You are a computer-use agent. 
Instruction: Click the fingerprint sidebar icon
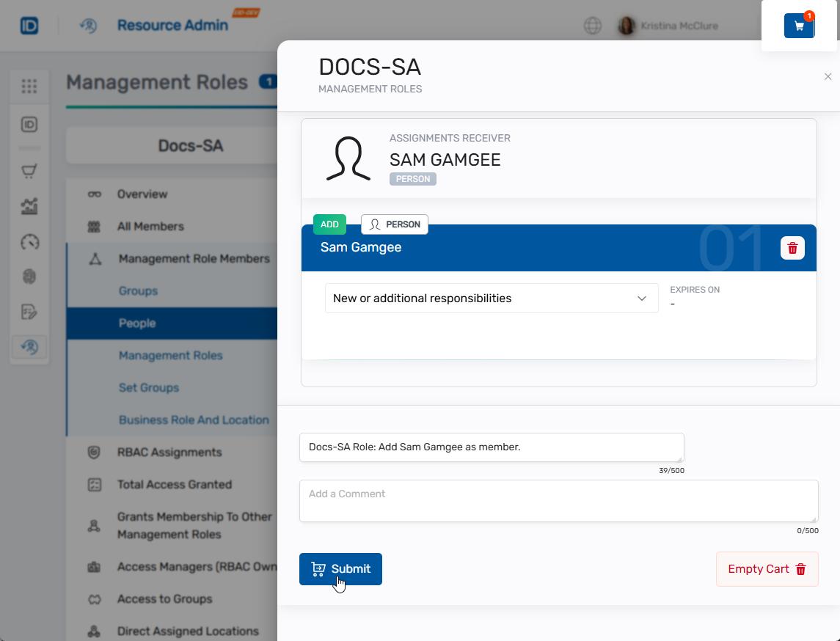[x=29, y=276]
